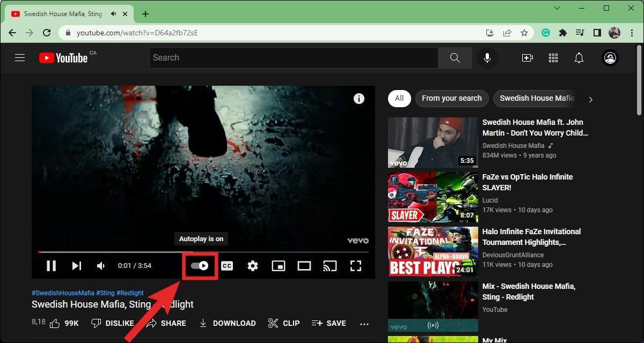Open the hamburger guide menu
The image size is (644, 343).
point(20,58)
